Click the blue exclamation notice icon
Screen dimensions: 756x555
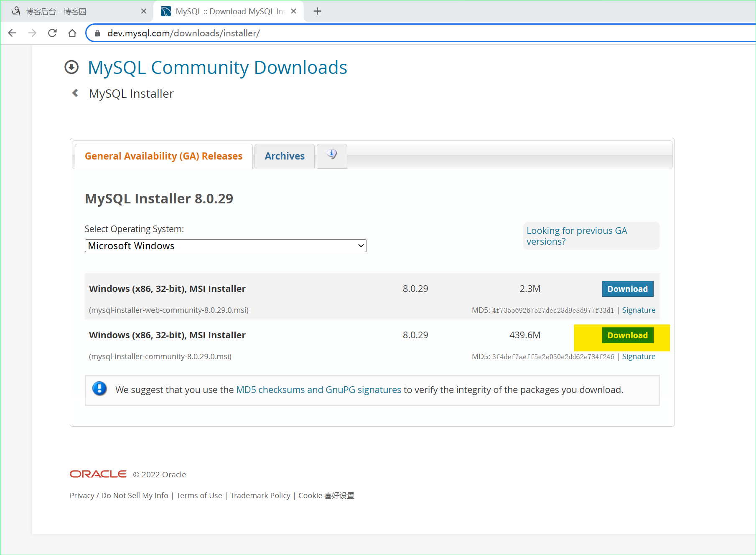(99, 389)
